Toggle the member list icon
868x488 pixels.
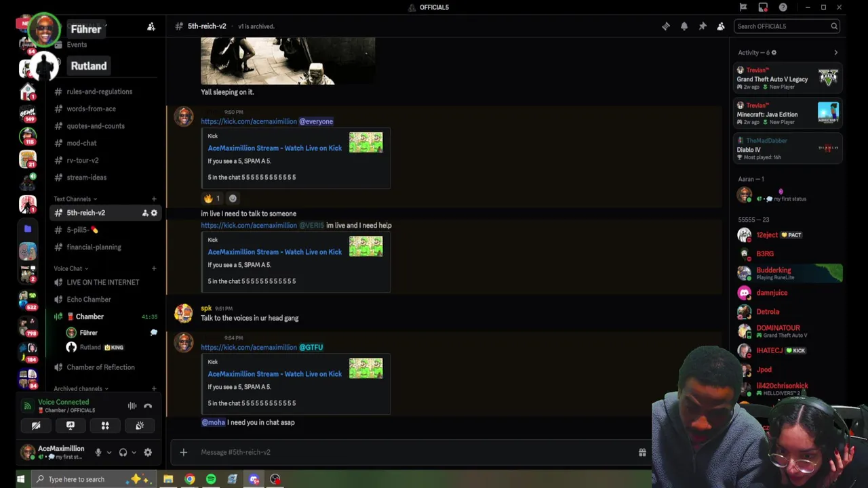(721, 26)
